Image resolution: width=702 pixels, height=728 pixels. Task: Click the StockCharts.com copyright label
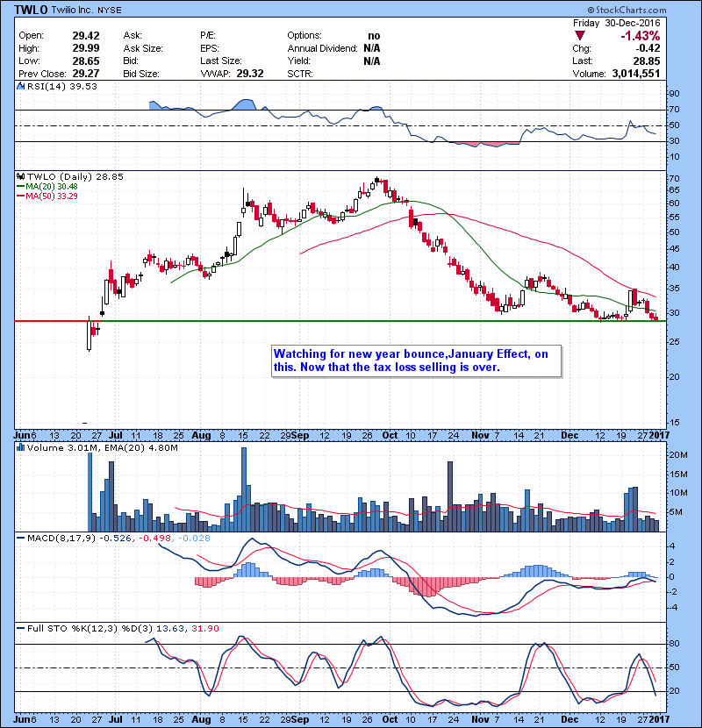[x=627, y=10]
